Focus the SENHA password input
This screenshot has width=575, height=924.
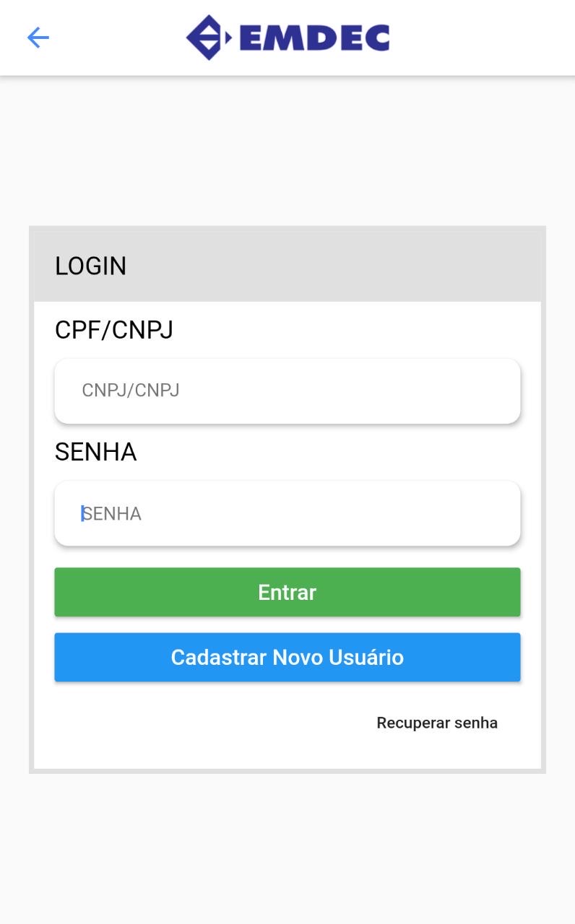click(287, 514)
